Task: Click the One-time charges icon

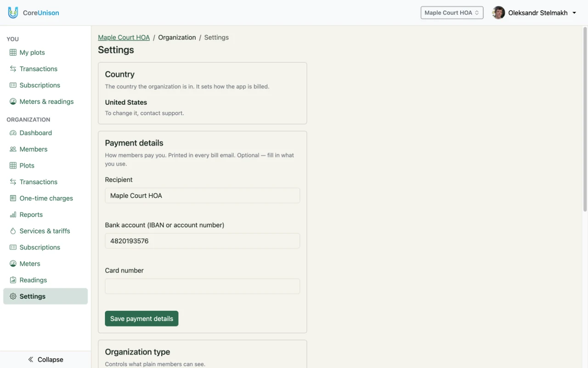Action: point(13,198)
